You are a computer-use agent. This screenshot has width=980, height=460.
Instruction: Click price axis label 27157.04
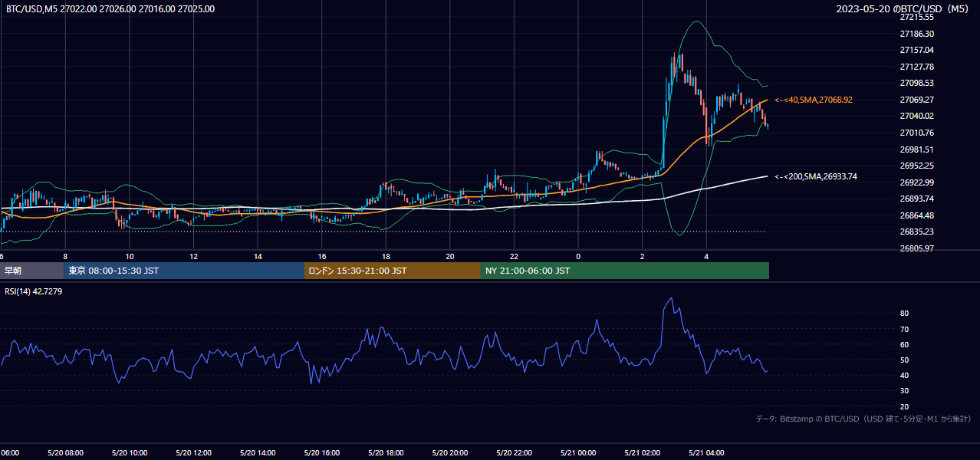click(917, 50)
